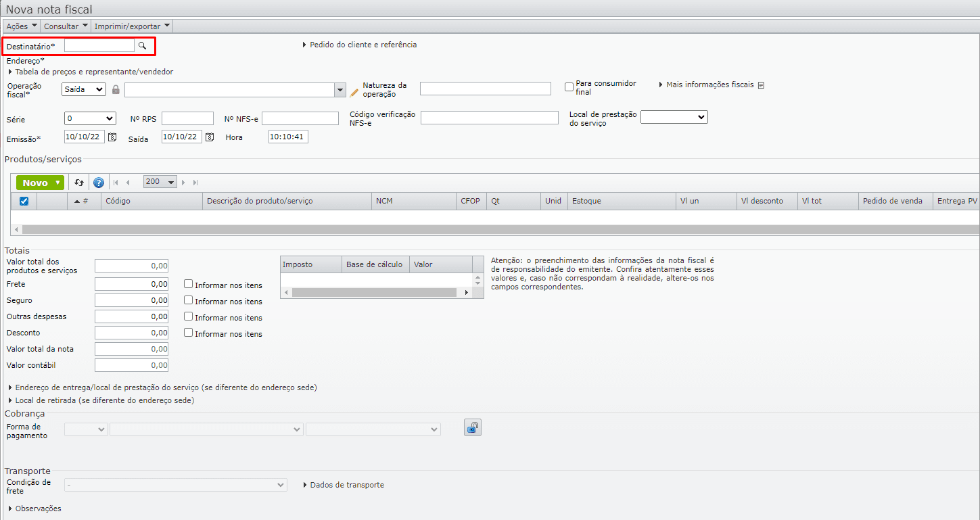Enable Informar nos itens for Frete

click(189, 285)
